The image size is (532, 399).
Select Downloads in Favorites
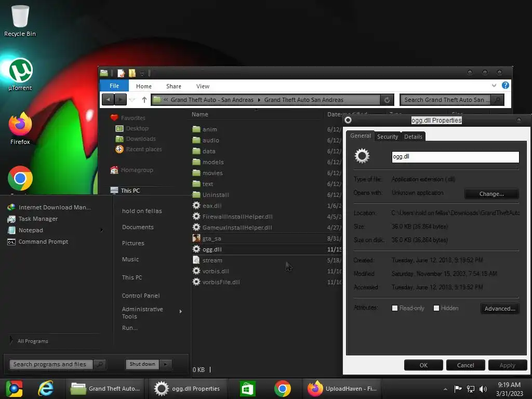click(x=136, y=139)
